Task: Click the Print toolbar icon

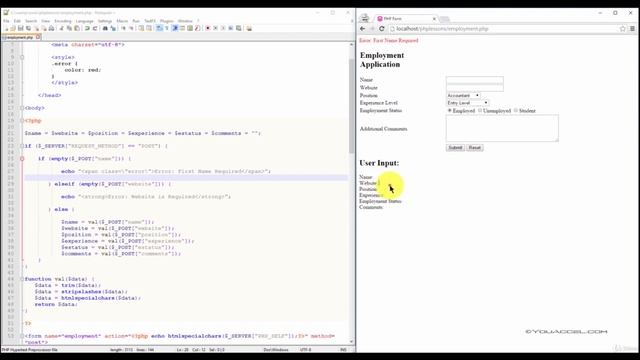Action: [51, 28]
